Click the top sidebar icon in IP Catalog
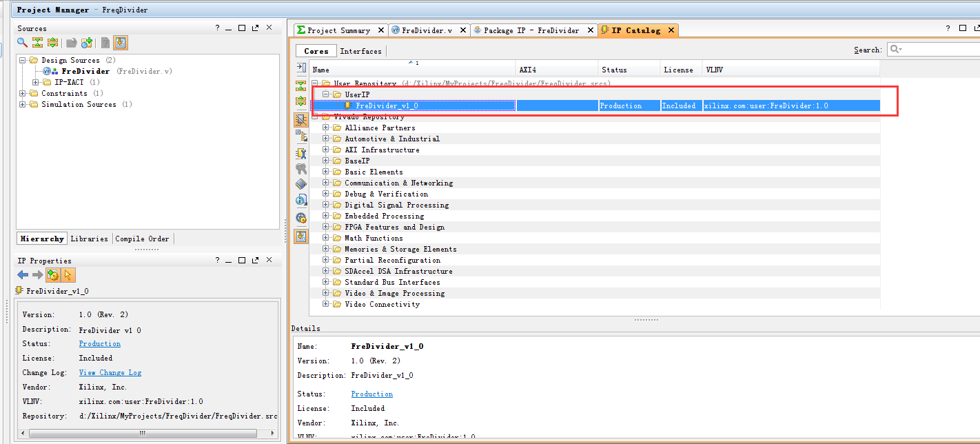Viewport: 980px width, 444px height. [301, 68]
